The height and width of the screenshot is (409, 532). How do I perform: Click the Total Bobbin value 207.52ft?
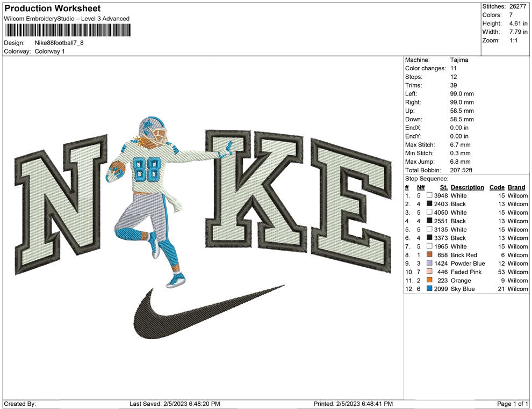pos(461,170)
